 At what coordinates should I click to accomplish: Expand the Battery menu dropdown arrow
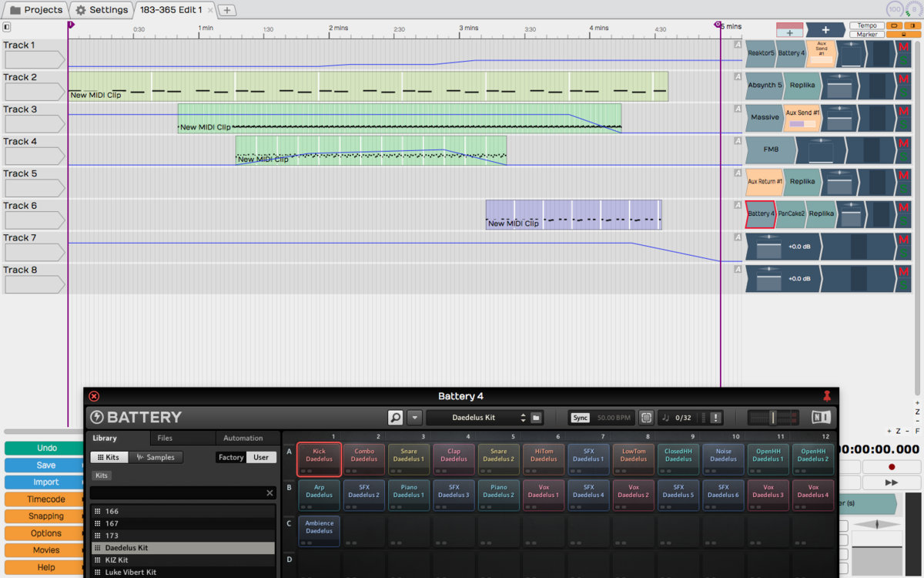[x=415, y=418]
